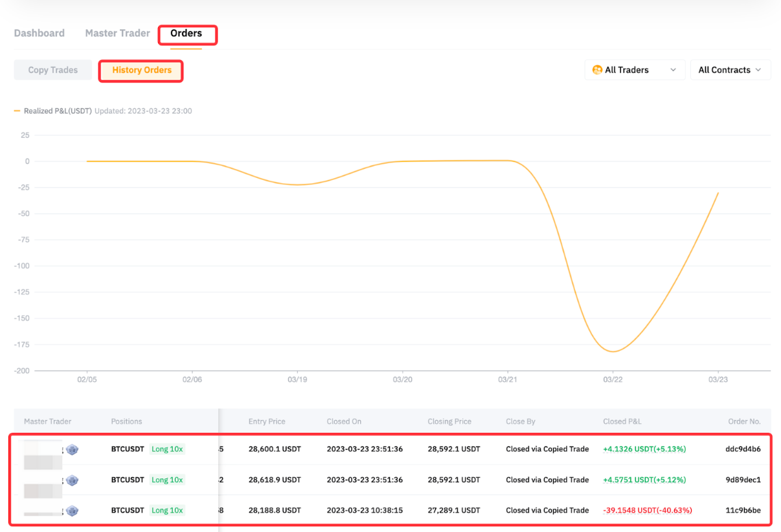Viewport: 781px width, 532px height.
Task: Show the Copy Trades list
Action: pyautogui.click(x=53, y=70)
